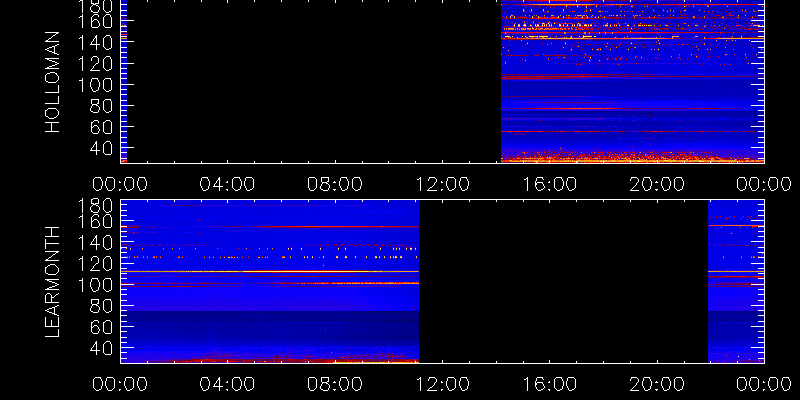800x400 pixels.
Task: Select the 120 tick label on HOLLOMAN axis
Action: 96,64
